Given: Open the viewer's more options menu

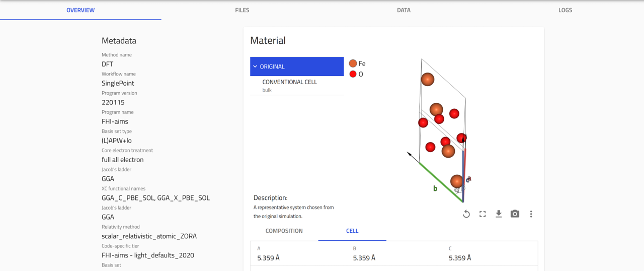Looking at the screenshot, I should pos(531,214).
